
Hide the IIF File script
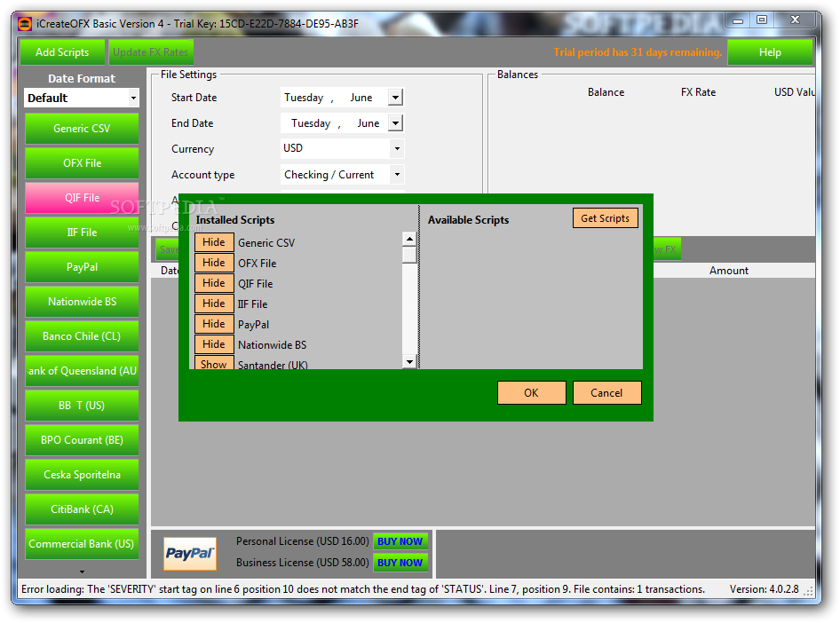pyautogui.click(x=214, y=304)
